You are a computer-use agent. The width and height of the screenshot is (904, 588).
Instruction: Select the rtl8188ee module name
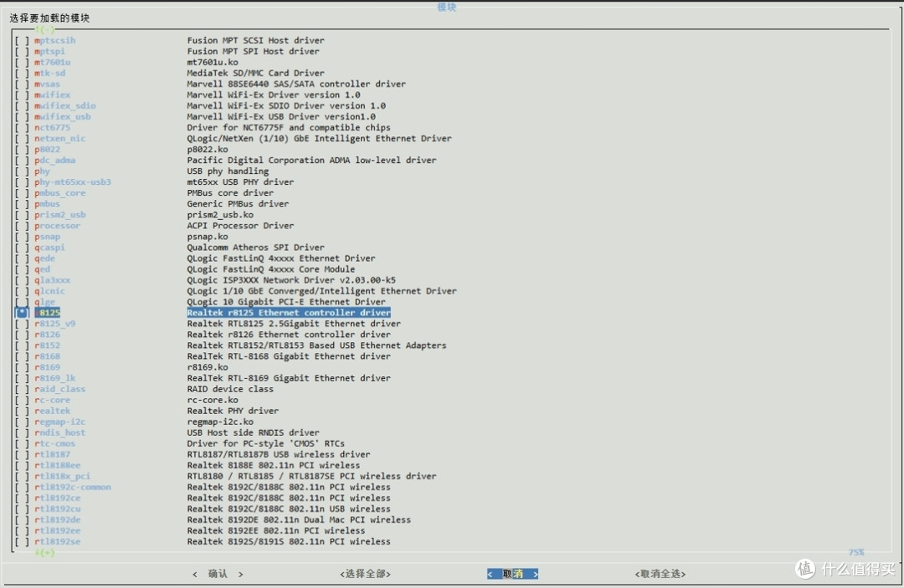(58, 465)
